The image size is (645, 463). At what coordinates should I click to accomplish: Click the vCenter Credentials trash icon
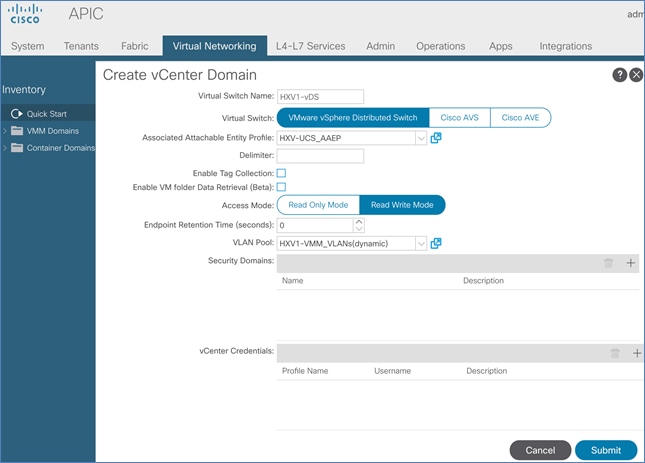[615, 353]
